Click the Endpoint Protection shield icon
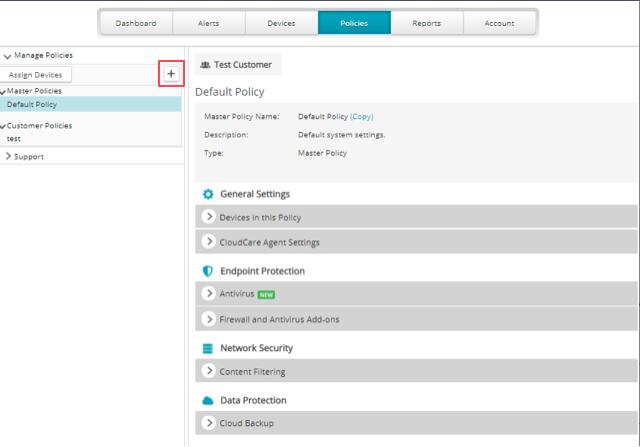 208,270
